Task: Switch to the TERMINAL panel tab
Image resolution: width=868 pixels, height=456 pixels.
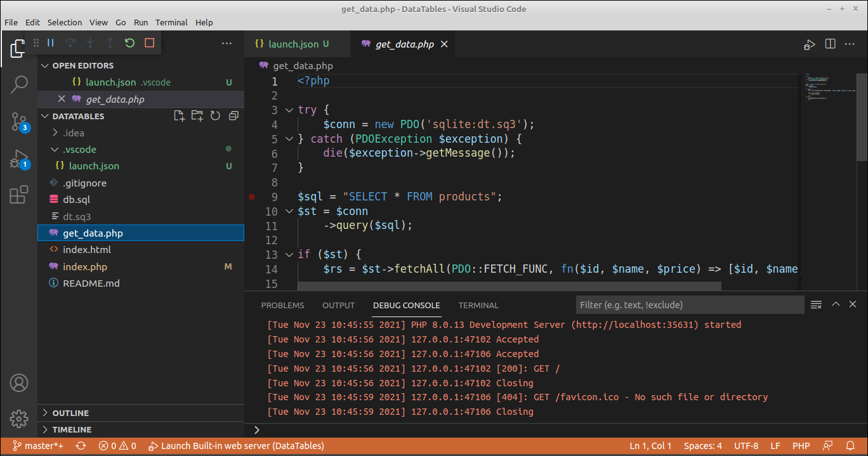Action: (478, 305)
